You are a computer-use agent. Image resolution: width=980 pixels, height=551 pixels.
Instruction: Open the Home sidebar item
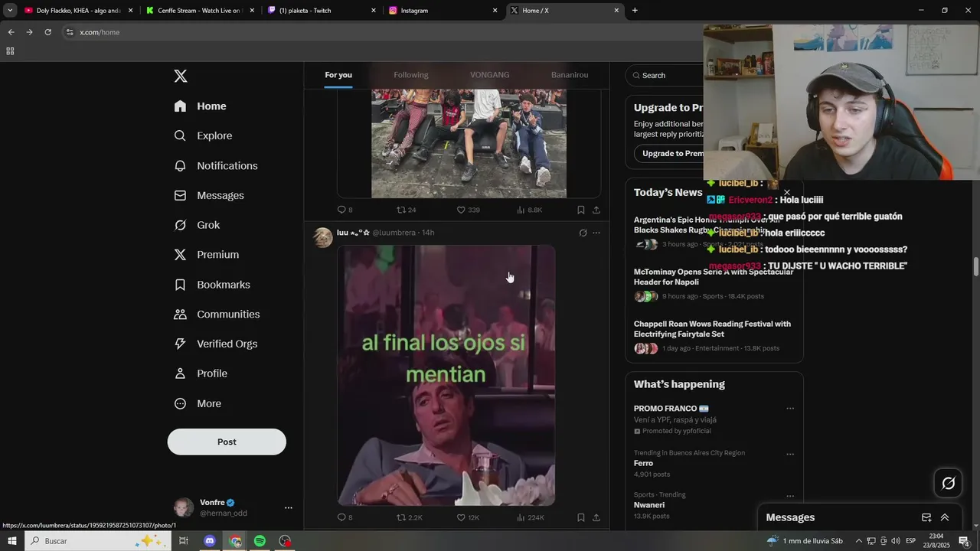coord(201,106)
